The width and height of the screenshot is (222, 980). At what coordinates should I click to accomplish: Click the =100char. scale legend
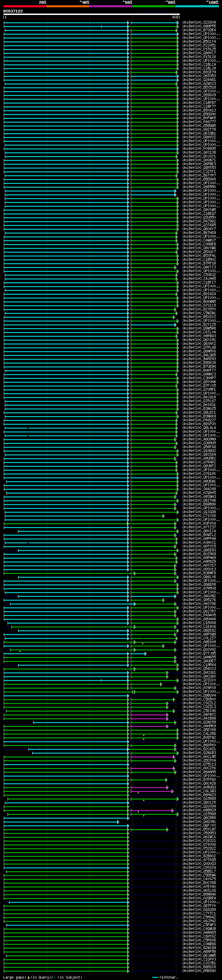tap(165, 977)
